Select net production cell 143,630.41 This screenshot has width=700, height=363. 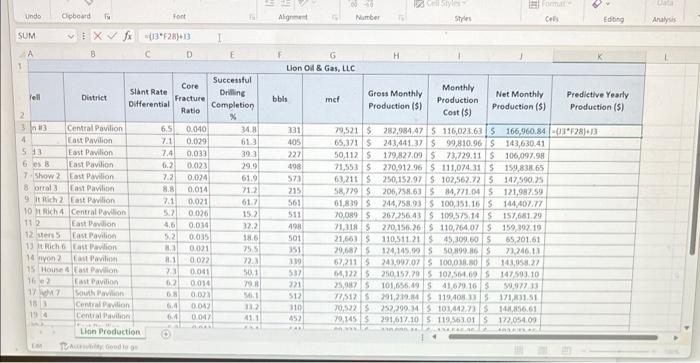518,143
